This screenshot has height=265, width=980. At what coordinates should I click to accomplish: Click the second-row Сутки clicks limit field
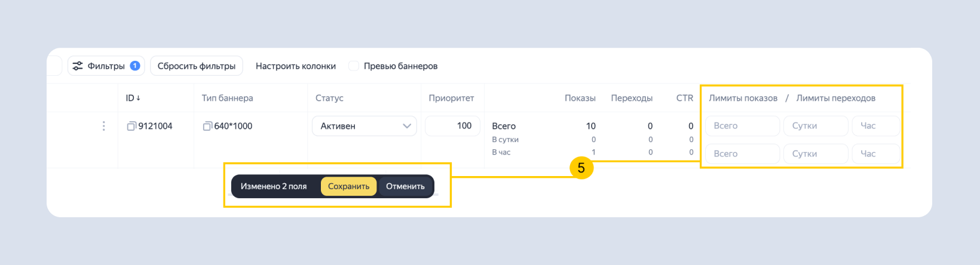point(815,153)
